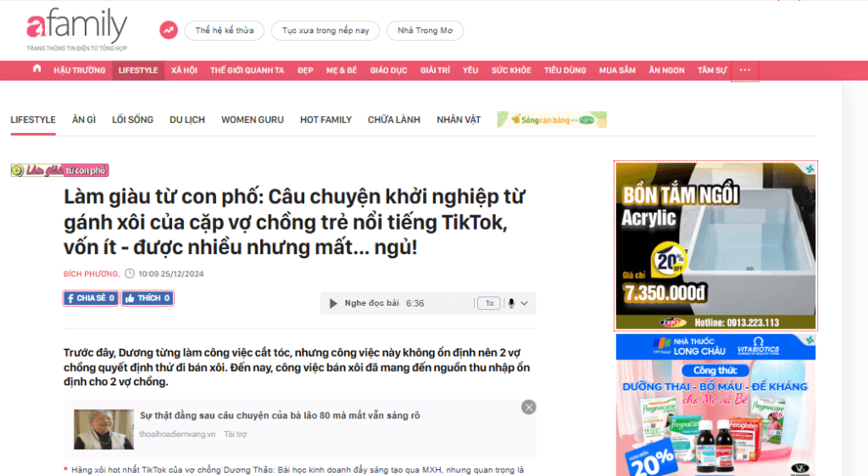This screenshot has width=868, height=476.
Task: Go to Ăn Ngon section
Action: pyautogui.click(x=667, y=70)
